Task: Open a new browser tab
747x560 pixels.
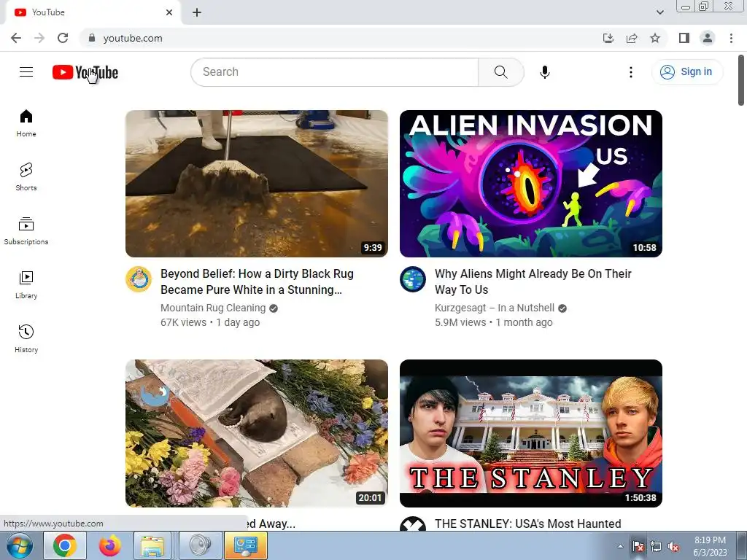Action: click(x=197, y=12)
